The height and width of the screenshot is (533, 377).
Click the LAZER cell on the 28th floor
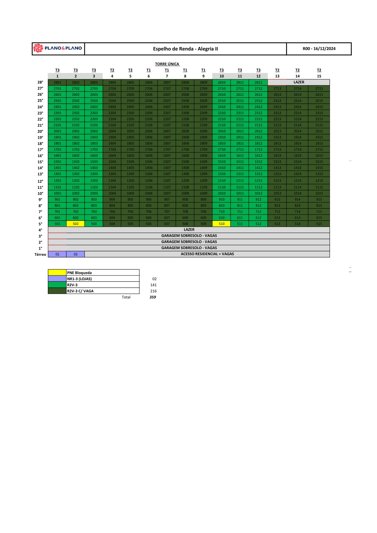coord(298,82)
